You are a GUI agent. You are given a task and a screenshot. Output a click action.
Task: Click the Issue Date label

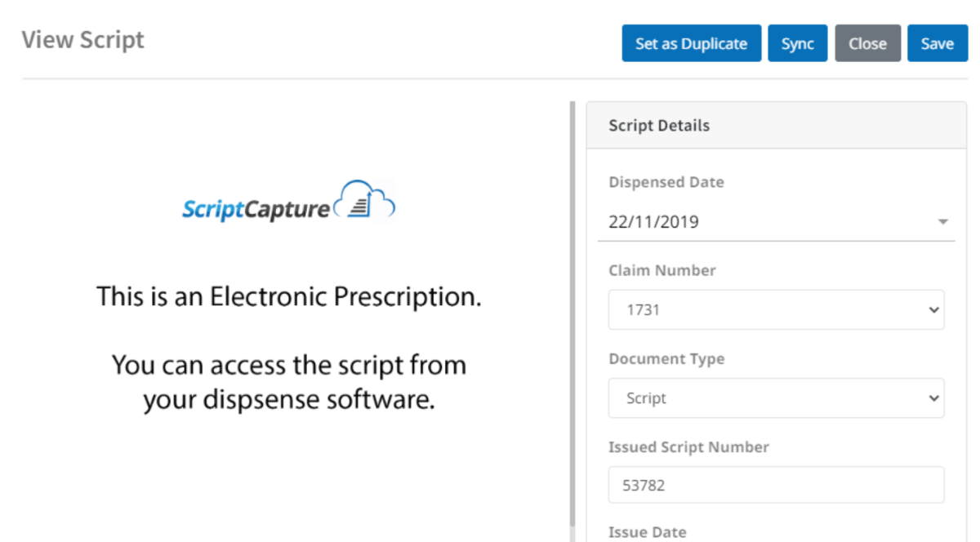648,531
